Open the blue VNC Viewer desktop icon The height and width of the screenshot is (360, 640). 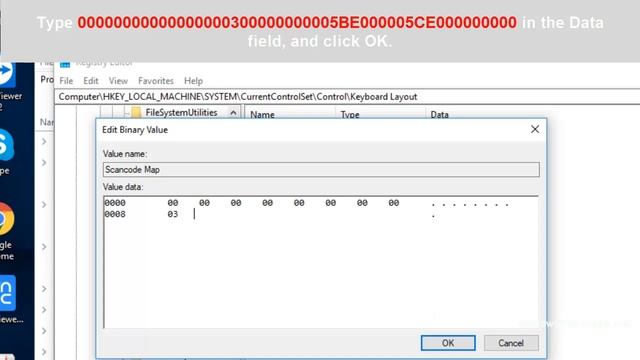click(x=7, y=293)
